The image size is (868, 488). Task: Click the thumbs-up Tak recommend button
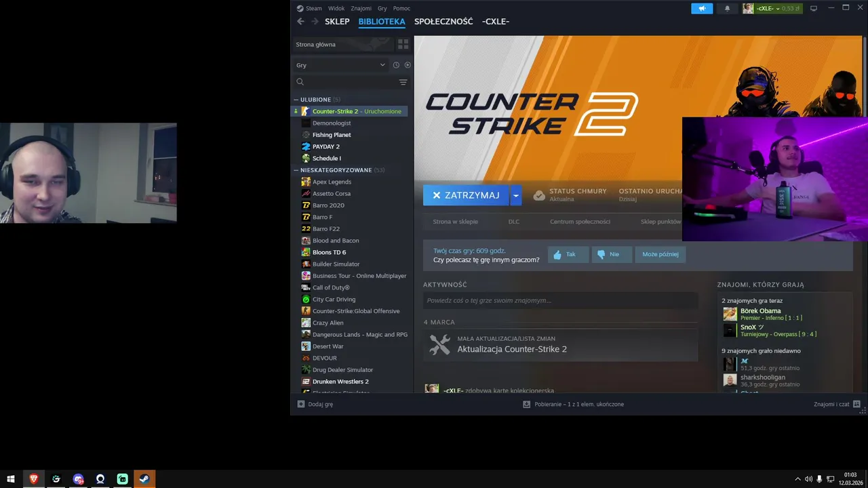pos(568,255)
